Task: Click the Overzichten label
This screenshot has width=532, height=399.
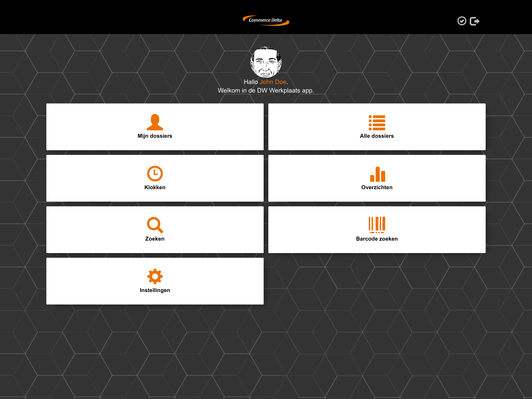Action: [x=377, y=187]
